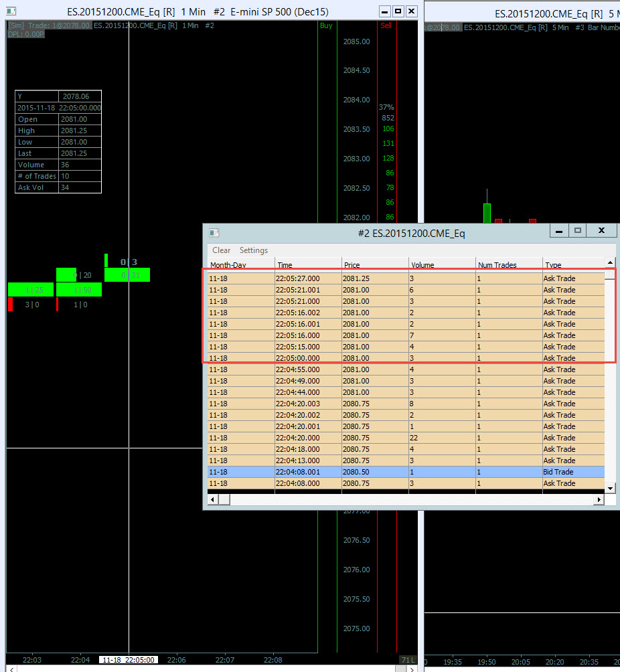The height and width of the screenshot is (672, 620).
Task: Click the Month-Day column header
Action: pos(240,265)
